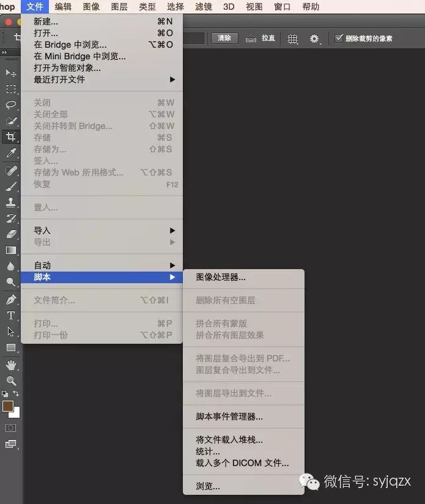Click the crop ratio input field

pyautogui.click(x=193, y=39)
